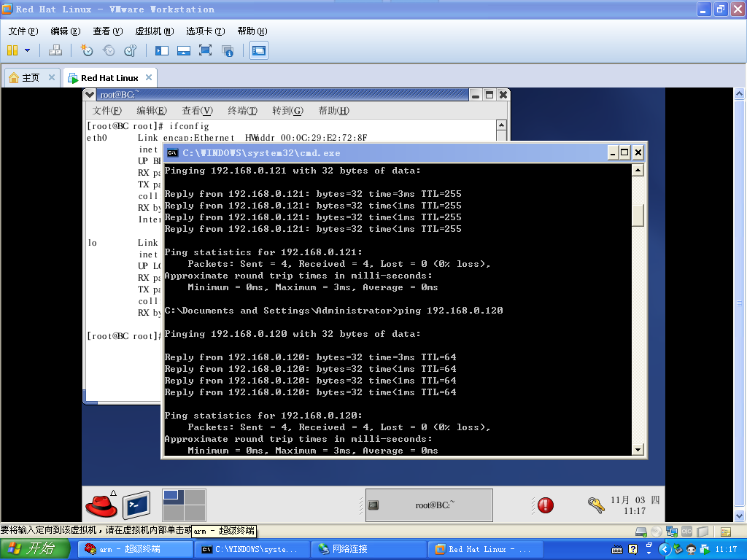The width and height of the screenshot is (747, 560).
Task: Switch to Unity mode icon
Action: 228,50
